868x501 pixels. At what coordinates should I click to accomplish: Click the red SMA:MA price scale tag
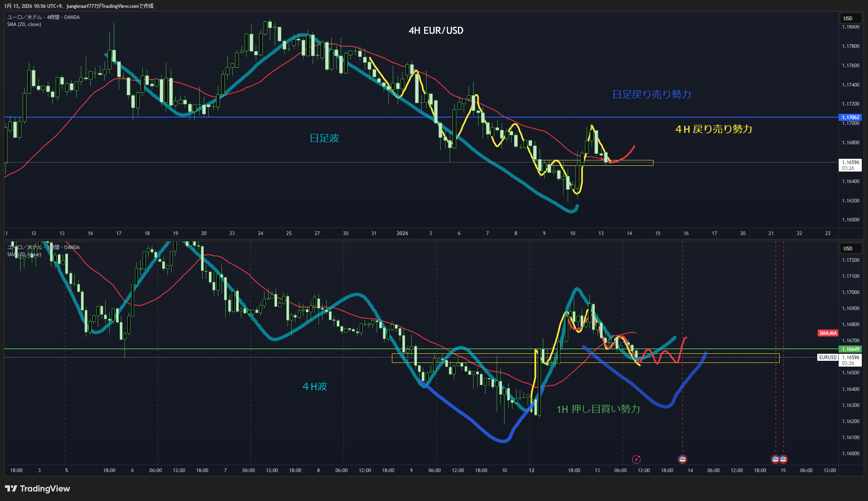[x=828, y=333]
